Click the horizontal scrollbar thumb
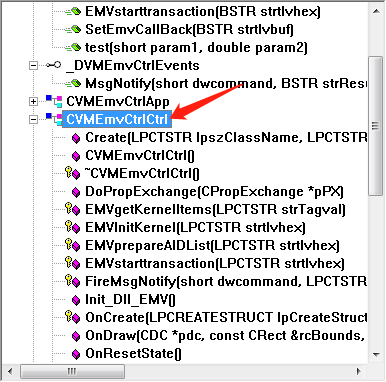 (72, 372)
